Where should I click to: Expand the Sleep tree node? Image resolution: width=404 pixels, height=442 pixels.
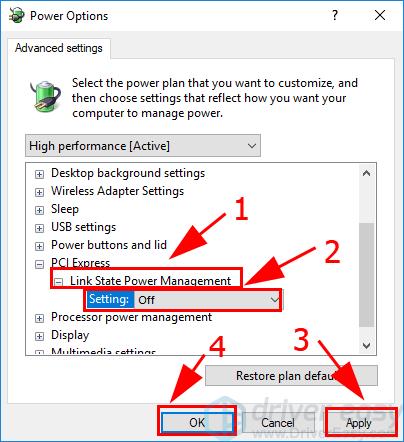[x=39, y=210]
